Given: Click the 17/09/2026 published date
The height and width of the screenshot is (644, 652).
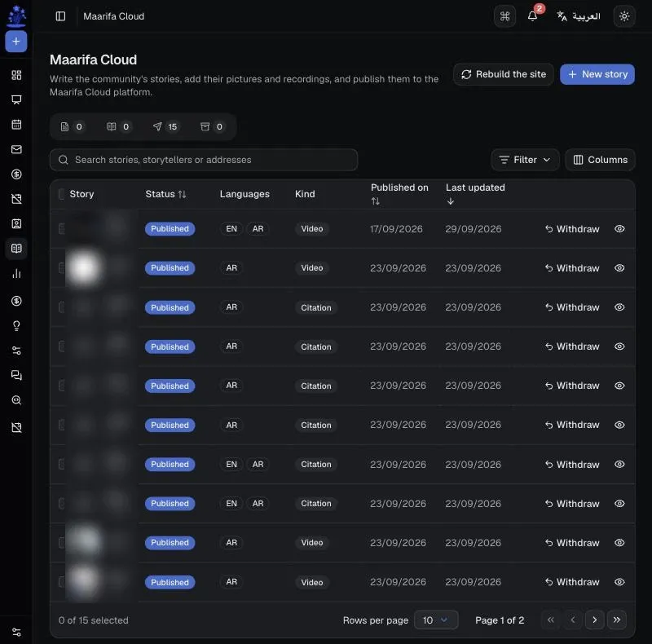Looking at the screenshot, I should tap(396, 229).
